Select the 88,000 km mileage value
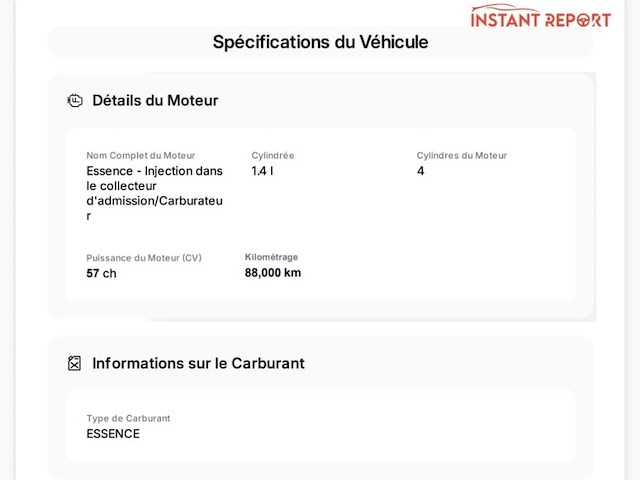The width and height of the screenshot is (640, 480). (273, 273)
